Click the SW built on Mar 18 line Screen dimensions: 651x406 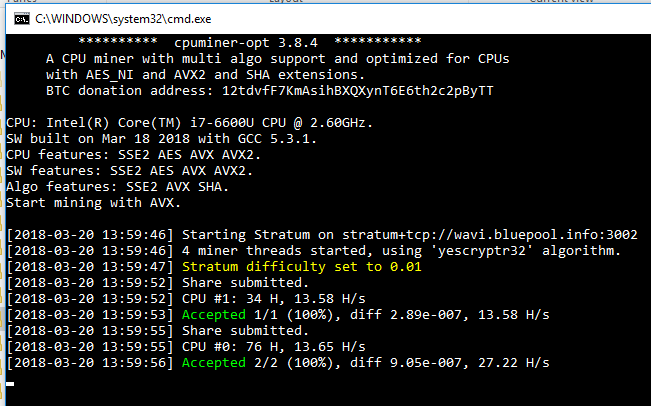[162, 139]
